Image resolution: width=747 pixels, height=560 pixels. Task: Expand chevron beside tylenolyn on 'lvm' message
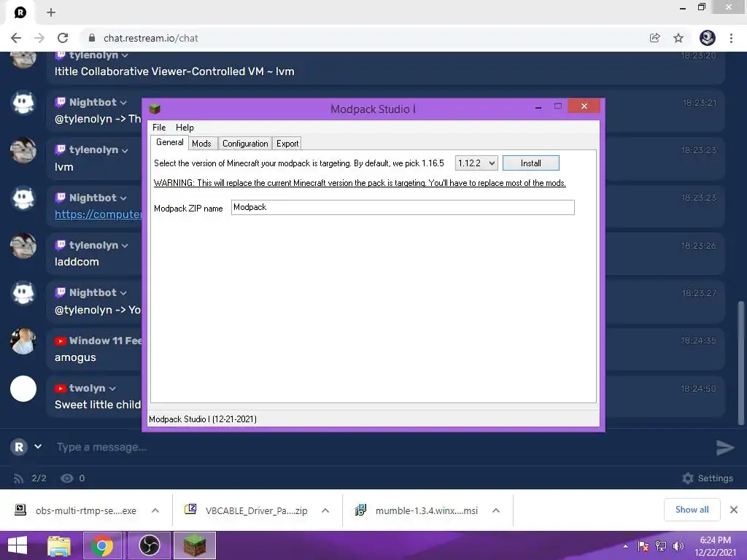[x=125, y=150]
